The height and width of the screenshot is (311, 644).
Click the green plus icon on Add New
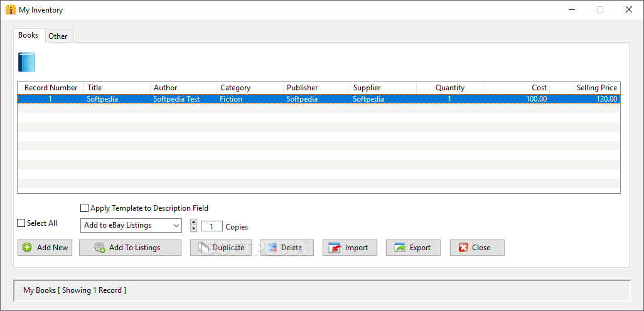(27, 248)
